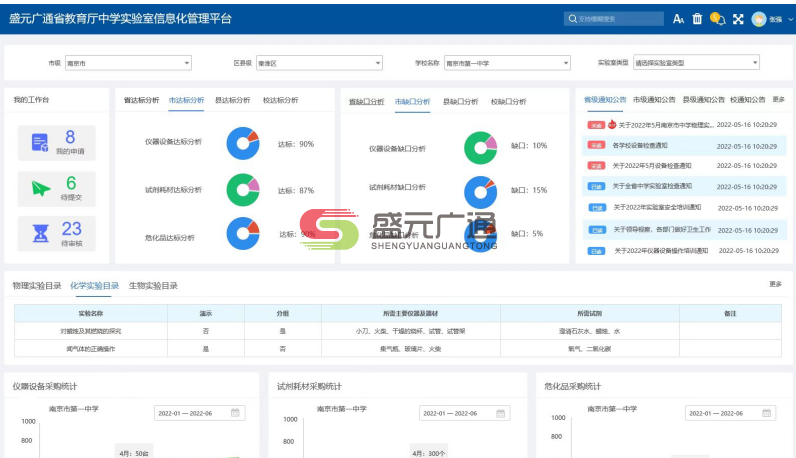Screen dimensions: 796x458
Task: Open notifications bell icon
Action: (716, 18)
